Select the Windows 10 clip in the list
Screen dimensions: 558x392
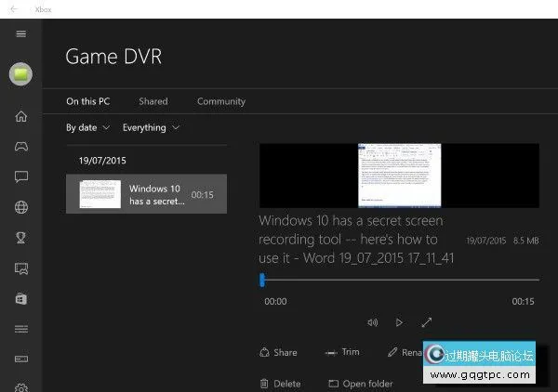[x=146, y=194]
